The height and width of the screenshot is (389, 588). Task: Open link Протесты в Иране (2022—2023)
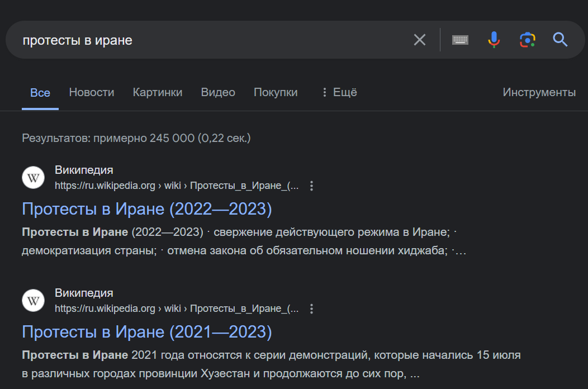[146, 209]
